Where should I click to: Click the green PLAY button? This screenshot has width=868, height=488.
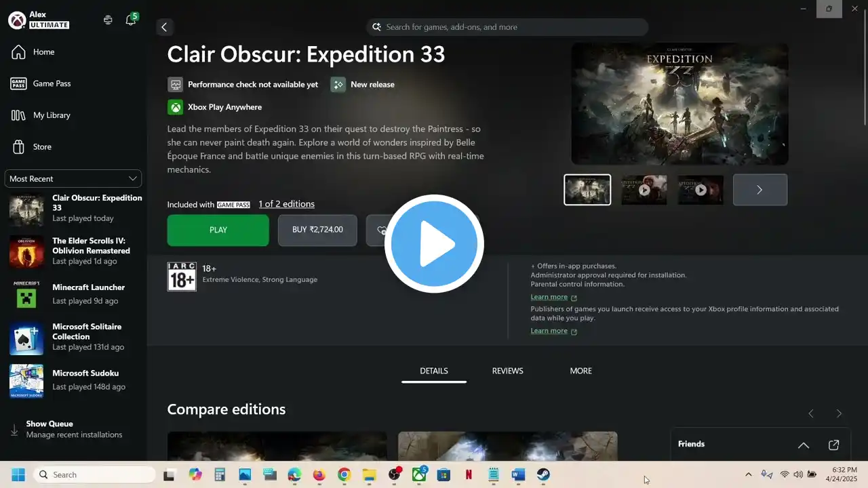pos(218,230)
